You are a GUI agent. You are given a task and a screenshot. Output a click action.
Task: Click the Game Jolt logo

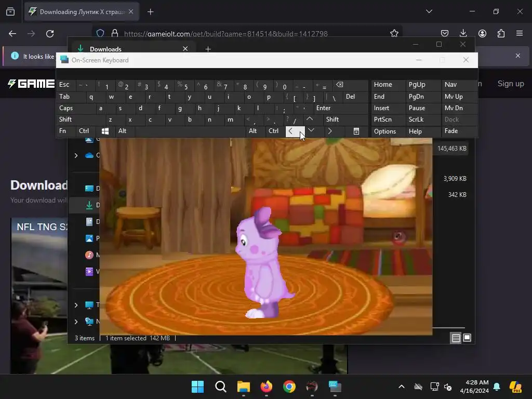coord(31,84)
